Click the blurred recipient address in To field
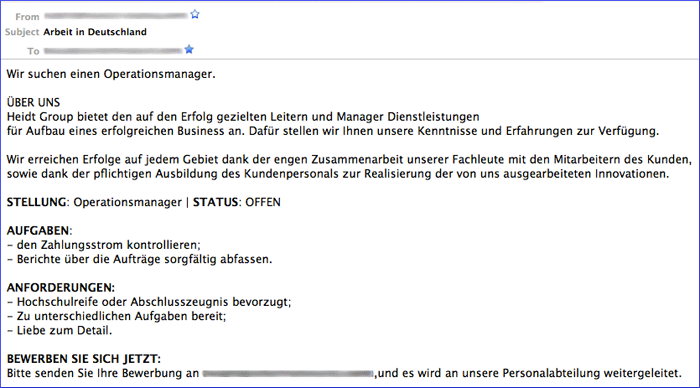The image size is (700, 388). pos(113,51)
